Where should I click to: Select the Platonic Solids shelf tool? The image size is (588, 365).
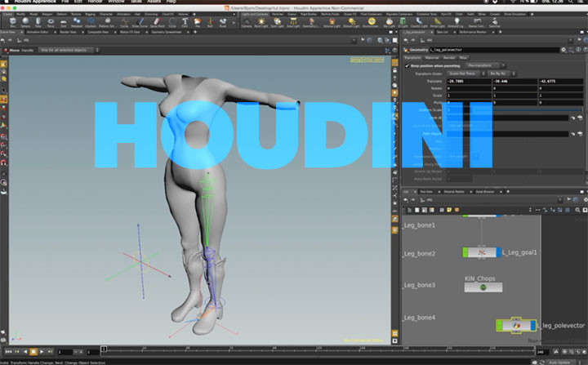click(107, 23)
